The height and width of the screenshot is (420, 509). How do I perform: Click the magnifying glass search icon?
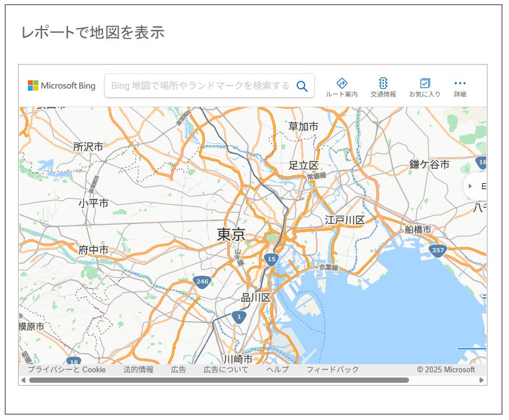pos(302,86)
